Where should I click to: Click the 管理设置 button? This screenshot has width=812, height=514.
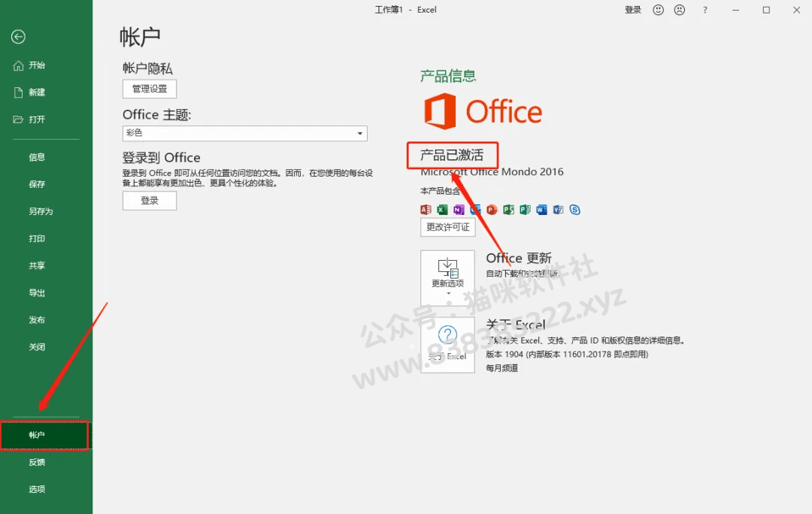150,89
